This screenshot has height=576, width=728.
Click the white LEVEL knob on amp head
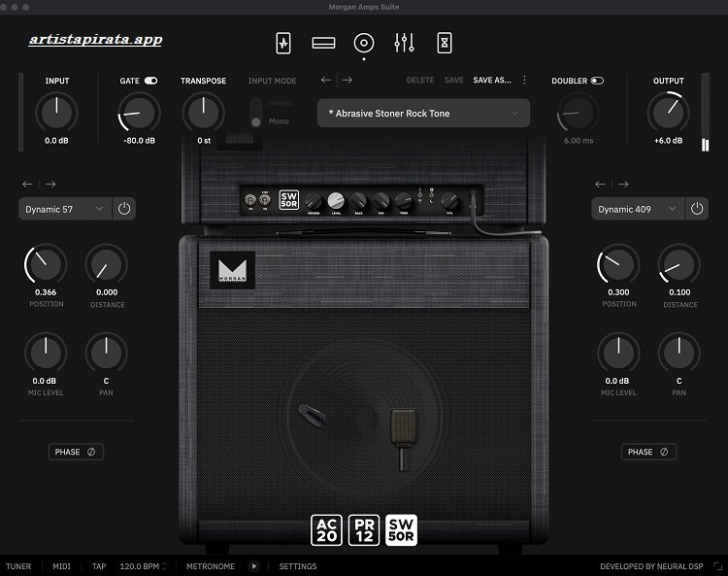pyautogui.click(x=336, y=201)
